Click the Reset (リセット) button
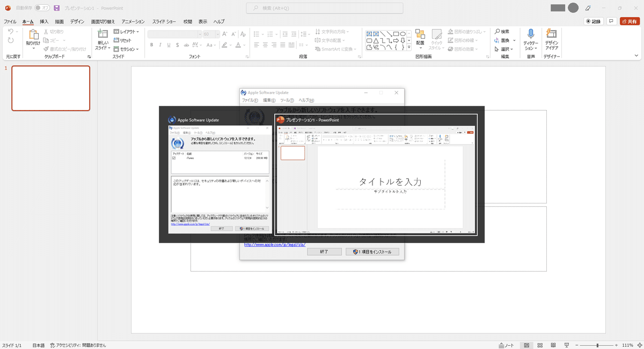This screenshot has height=349, width=644. 123,40
